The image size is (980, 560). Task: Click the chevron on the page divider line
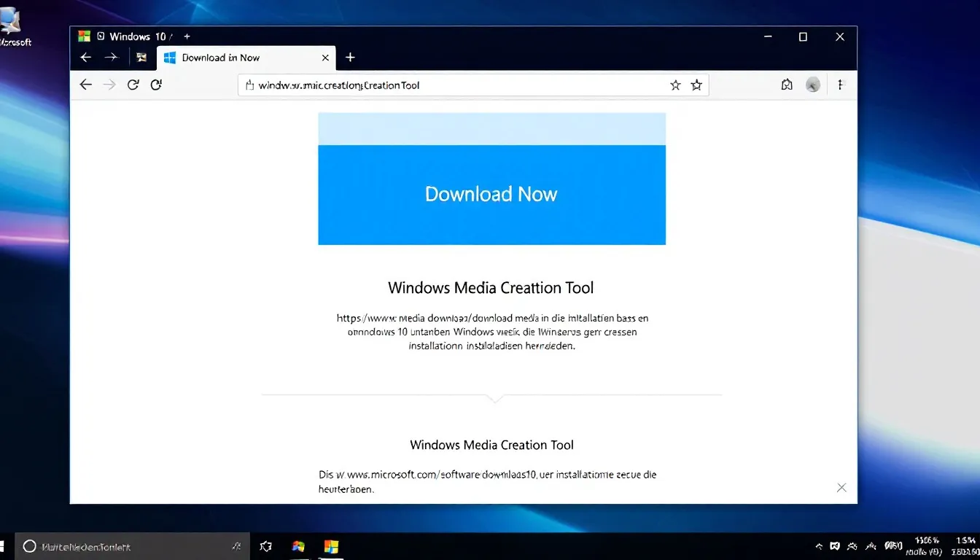495,398
